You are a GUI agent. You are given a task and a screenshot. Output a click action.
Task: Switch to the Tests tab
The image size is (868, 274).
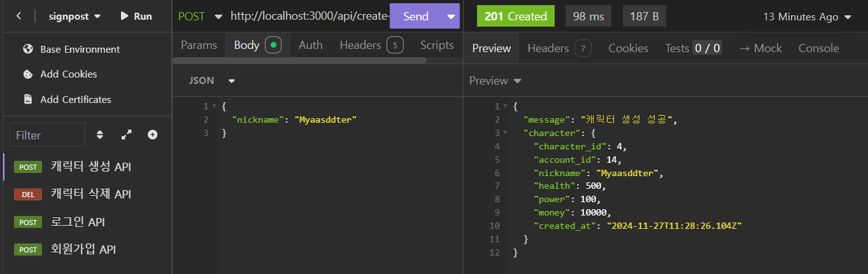click(x=694, y=48)
